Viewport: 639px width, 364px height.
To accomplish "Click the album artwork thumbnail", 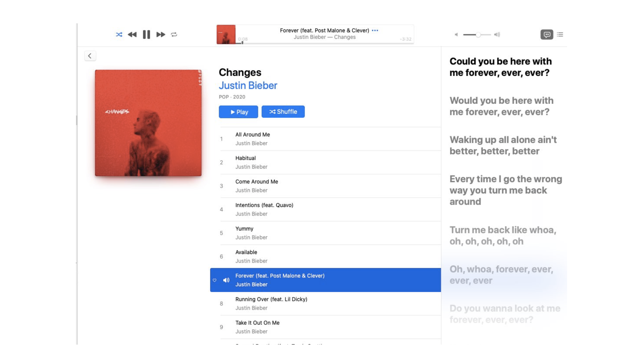I will [x=226, y=34].
